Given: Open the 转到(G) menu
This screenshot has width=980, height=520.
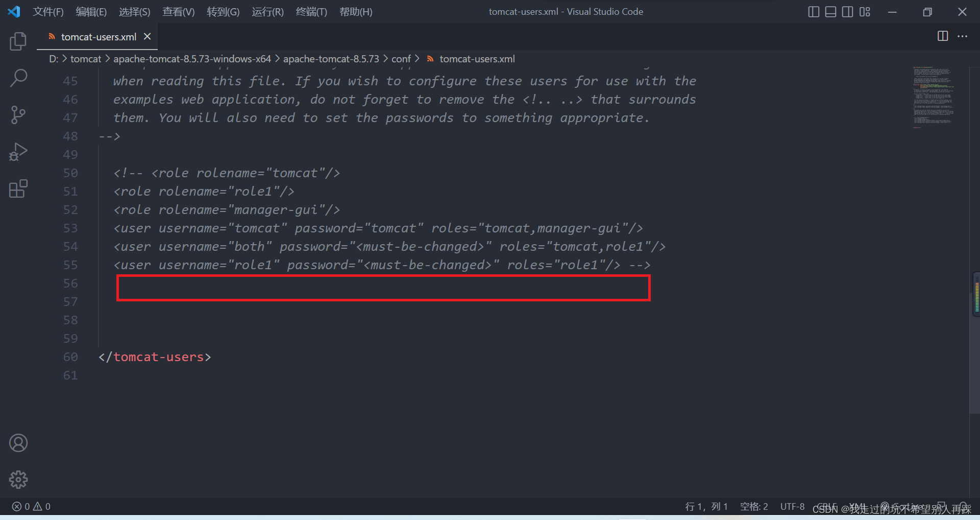Looking at the screenshot, I should [x=223, y=12].
